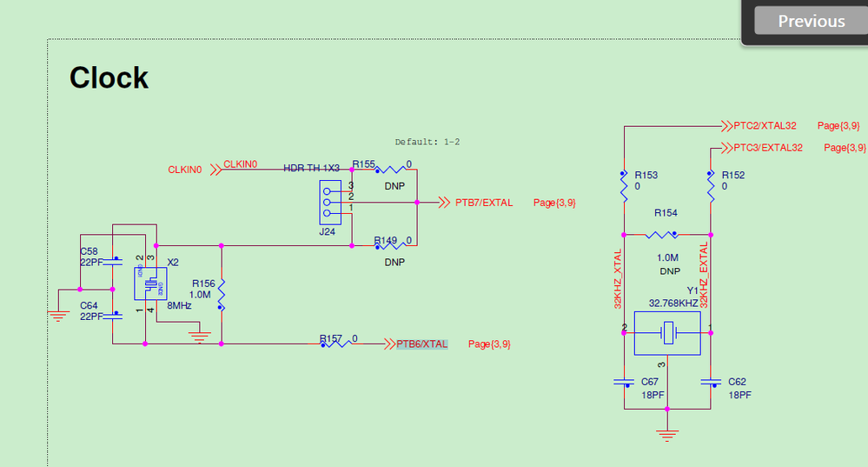
Task: Click the PTC3/EXTAL32 off-page label
Action: pos(768,147)
